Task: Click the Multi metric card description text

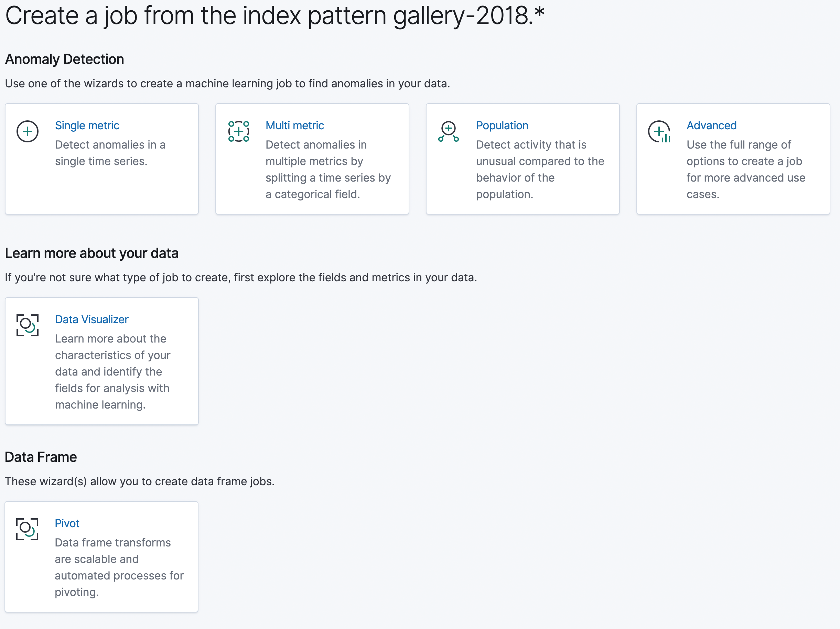Action: [328, 169]
